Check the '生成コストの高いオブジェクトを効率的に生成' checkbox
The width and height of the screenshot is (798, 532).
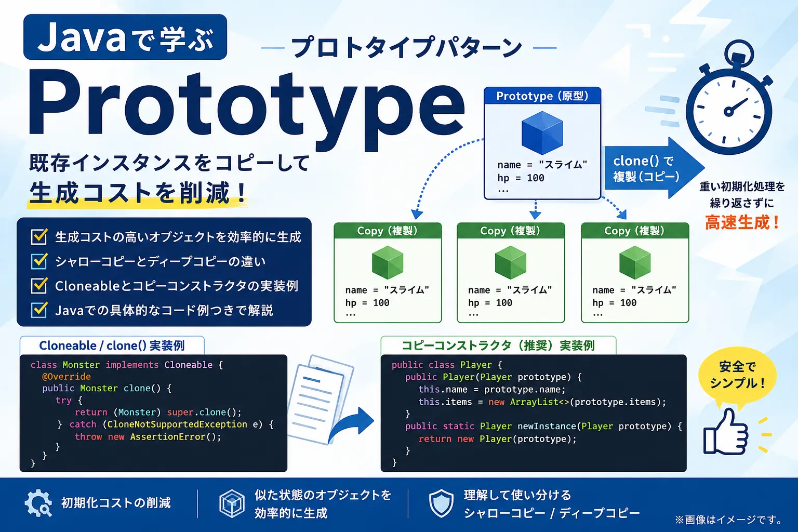click(x=39, y=237)
